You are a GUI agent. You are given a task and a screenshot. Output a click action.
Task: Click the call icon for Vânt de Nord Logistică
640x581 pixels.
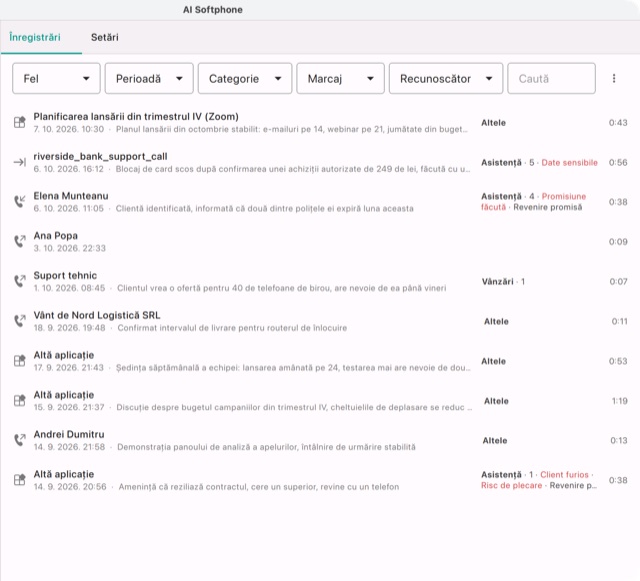[x=20, y=321]
